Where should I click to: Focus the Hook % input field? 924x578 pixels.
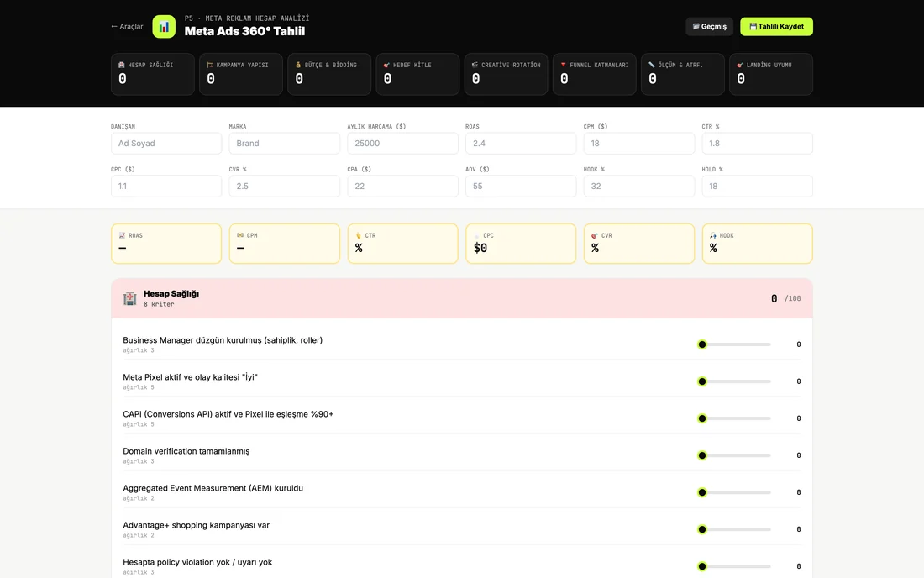point(638,187)
